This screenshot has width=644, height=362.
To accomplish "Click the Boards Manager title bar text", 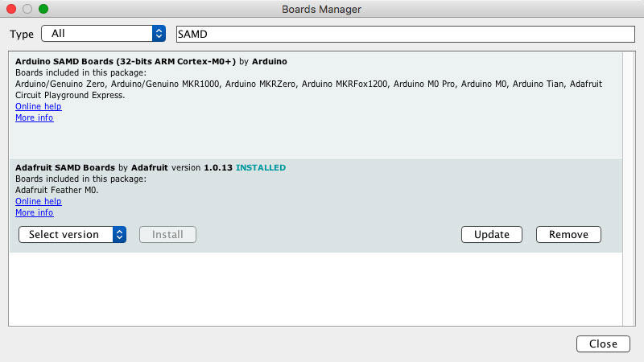I will tap(321, 10).
